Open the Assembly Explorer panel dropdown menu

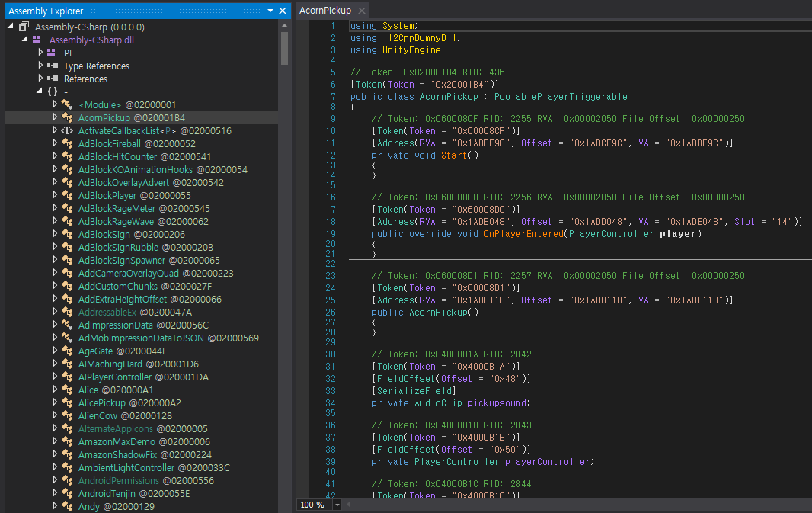[x=272, y=10]
